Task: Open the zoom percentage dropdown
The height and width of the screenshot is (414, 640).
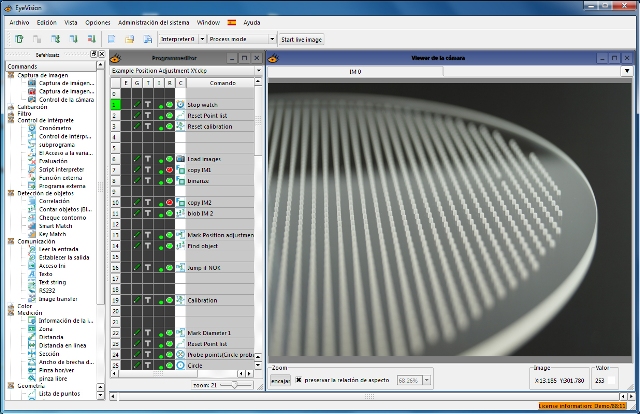Action: pos(427,381)
